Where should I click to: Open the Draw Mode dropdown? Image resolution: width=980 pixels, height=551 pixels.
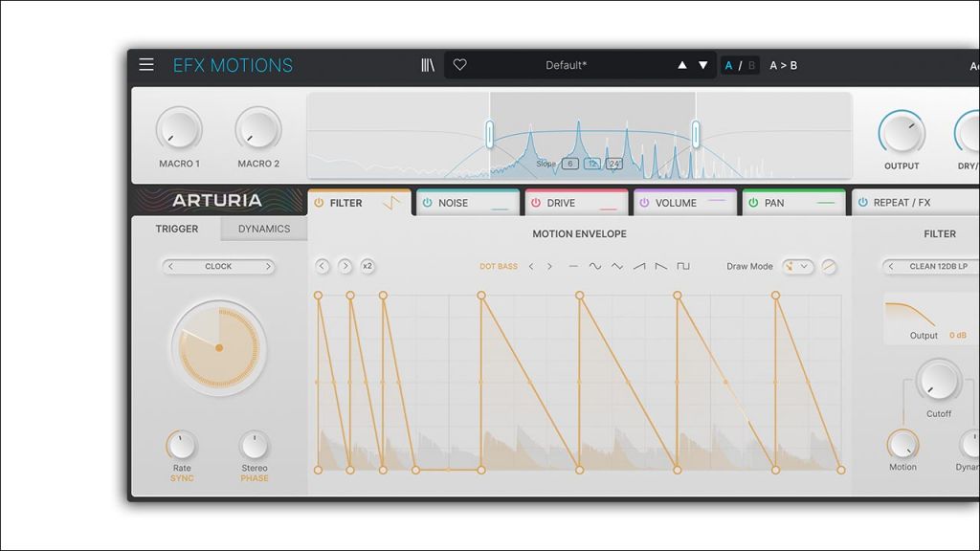pos(798,267)
